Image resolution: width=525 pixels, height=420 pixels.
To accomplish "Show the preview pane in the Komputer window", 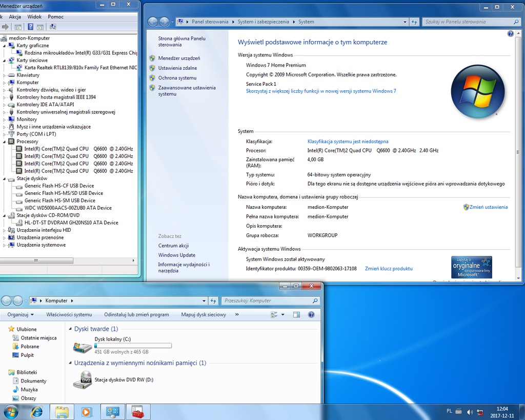I will coord(296,314).
